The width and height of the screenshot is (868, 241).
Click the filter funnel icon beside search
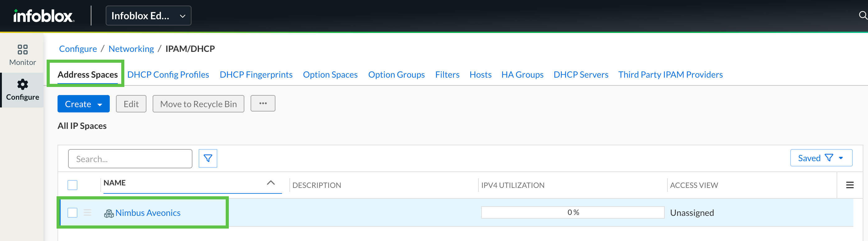(x=208, y=158)
